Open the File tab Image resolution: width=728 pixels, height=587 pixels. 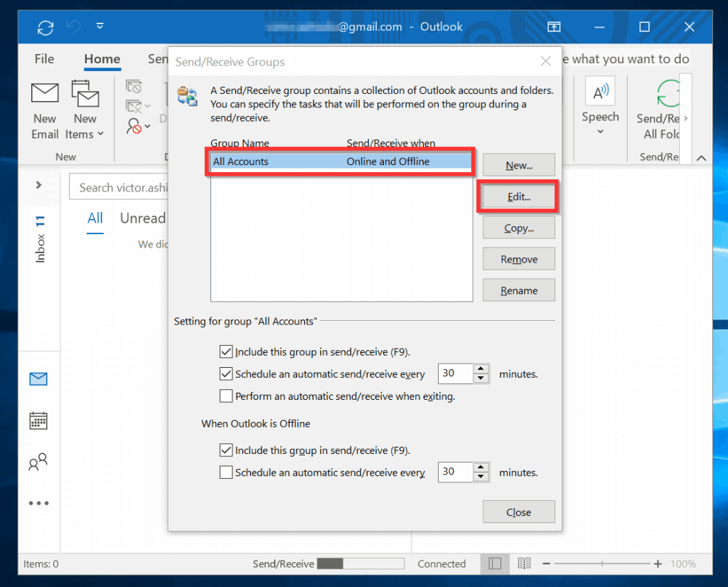tap(44, 59)
